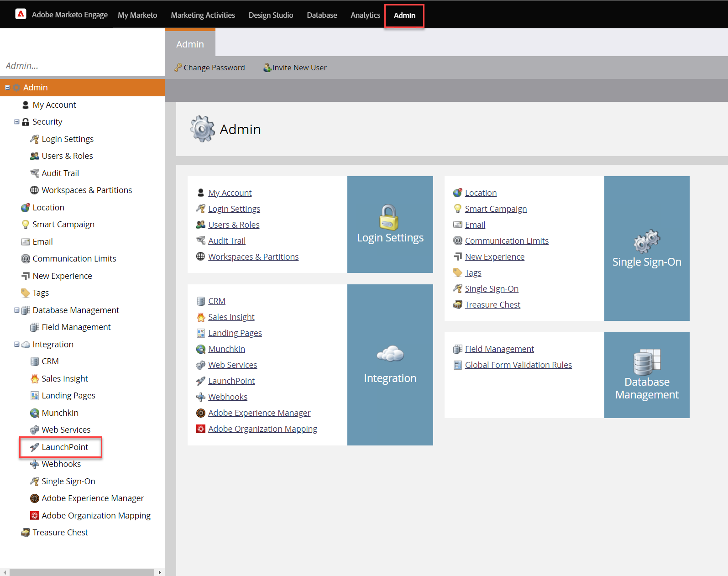Open the LaunchPoint link in main panel
The width and height of the screenshot is (728, 576).
tap(231, 381)
